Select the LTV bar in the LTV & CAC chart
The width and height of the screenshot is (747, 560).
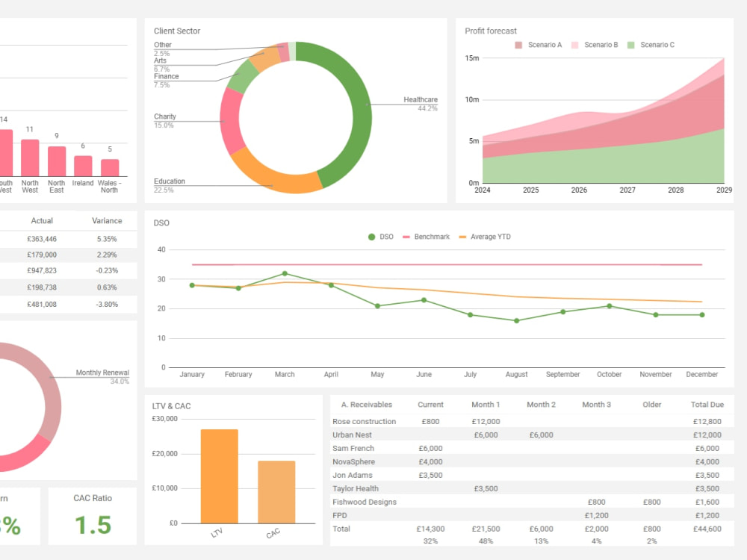[x=219, y=474]
